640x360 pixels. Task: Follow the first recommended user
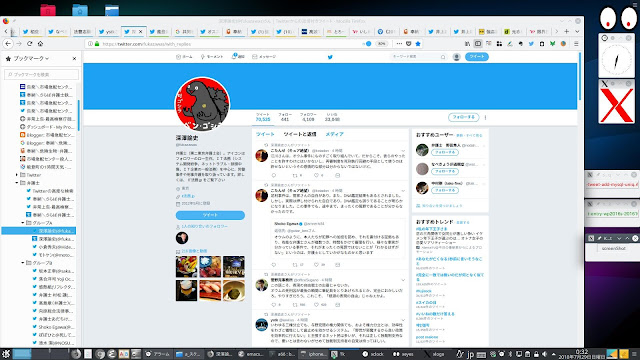click(444, 152)
